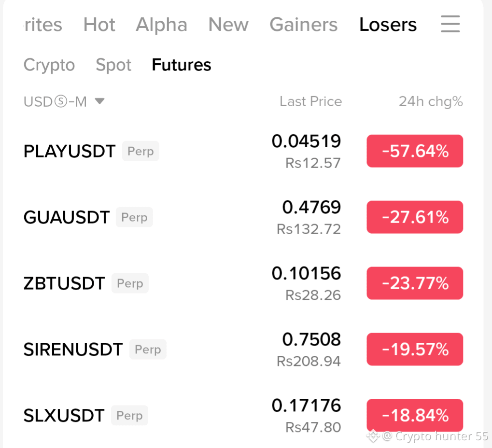Viewport: 492px width, 448px height.
Task: Select the Futures sub-tab
Action: click(x=182, y=65)
